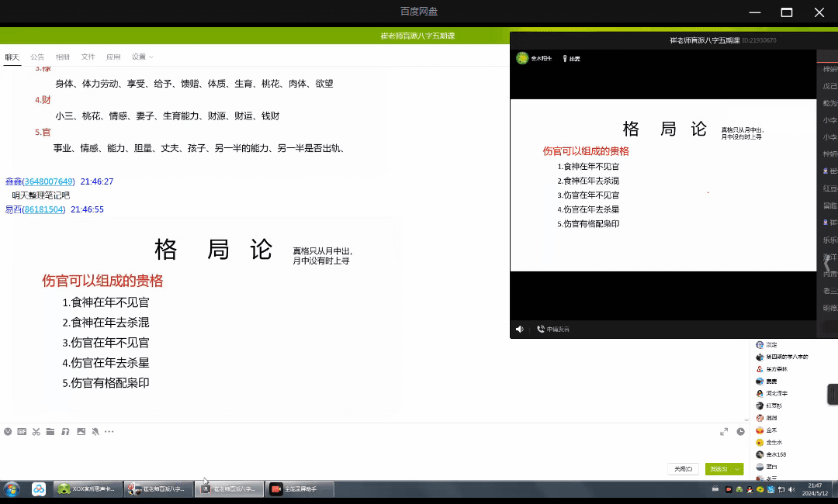Toggle the message notification bell mute
Viewport: 838px width, 504px height.
(x=94, y=431)
